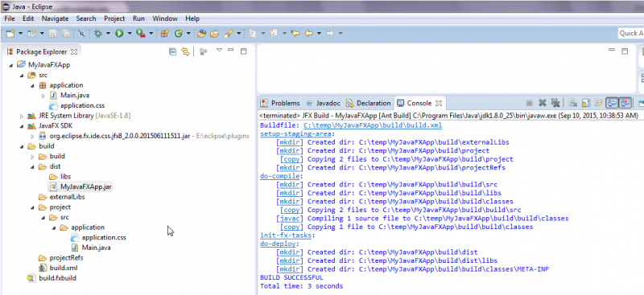Click the Search flashlight icon
The width and height of the screenshot is (644, 295).
tap(229, 34)
